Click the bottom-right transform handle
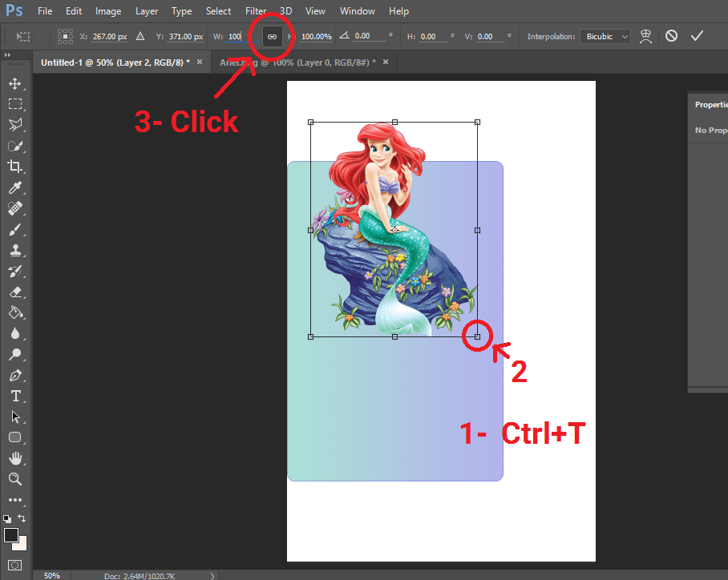The image size is (728, 580). pyautogui.click(x=477, y=336)
